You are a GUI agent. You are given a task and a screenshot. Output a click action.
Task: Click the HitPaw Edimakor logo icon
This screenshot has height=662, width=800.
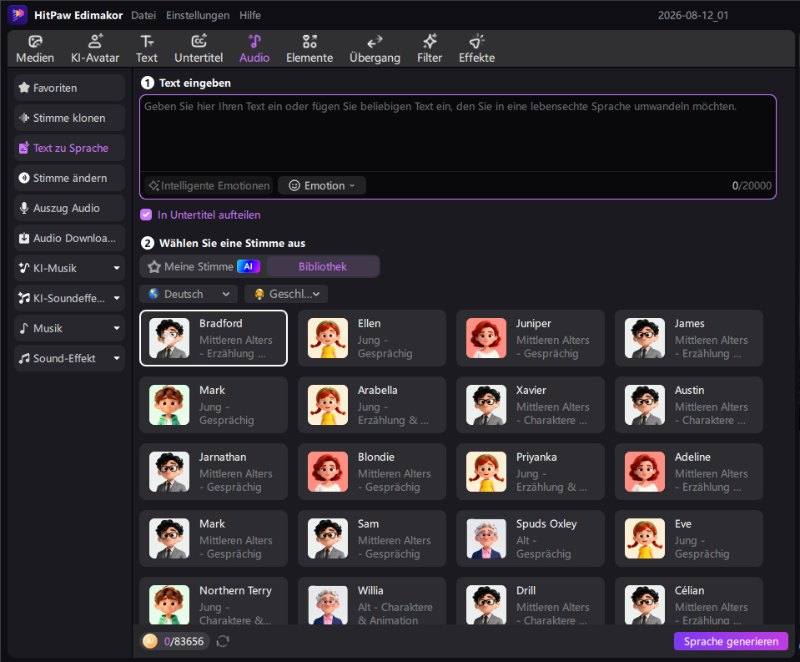(17, 15)
